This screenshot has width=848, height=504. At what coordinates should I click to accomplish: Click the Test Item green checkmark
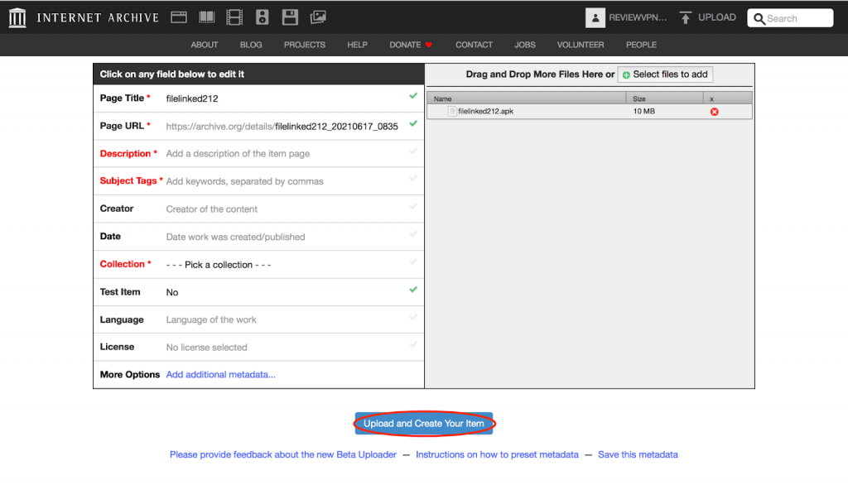pyautogui.click(x=413, y=290)
